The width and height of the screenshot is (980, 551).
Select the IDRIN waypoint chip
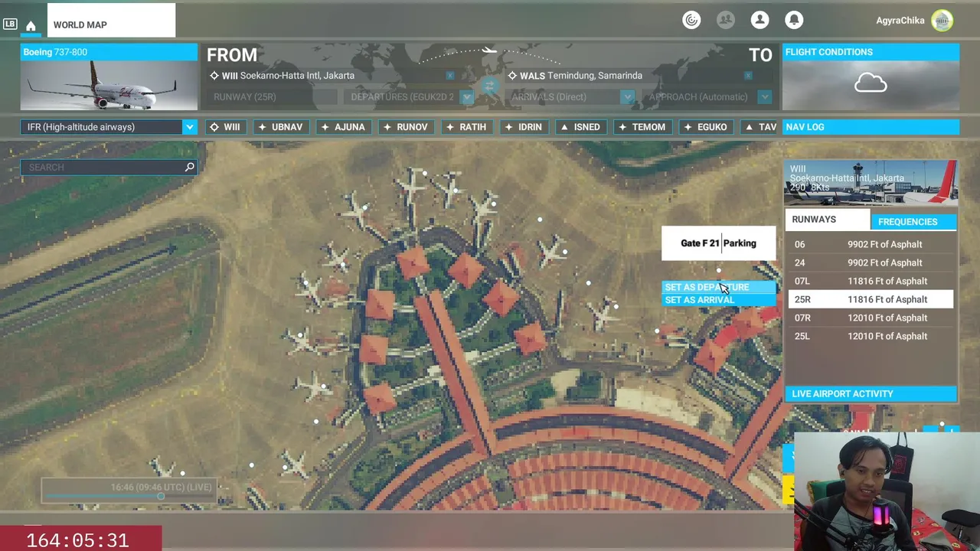click(524, 127)
